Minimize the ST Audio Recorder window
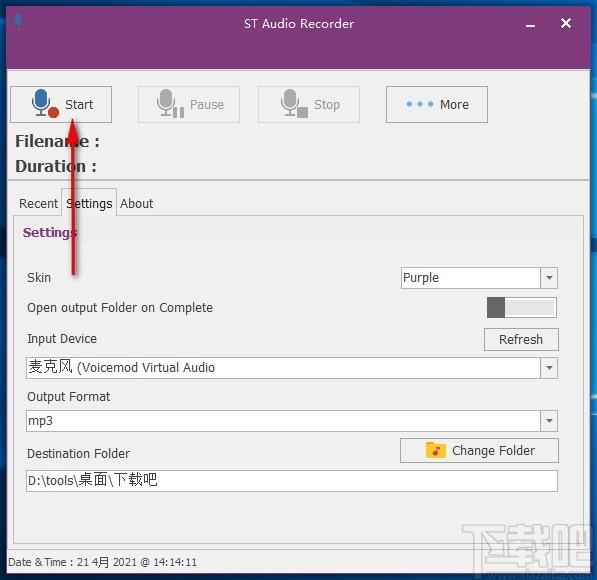 coord(530,25)
